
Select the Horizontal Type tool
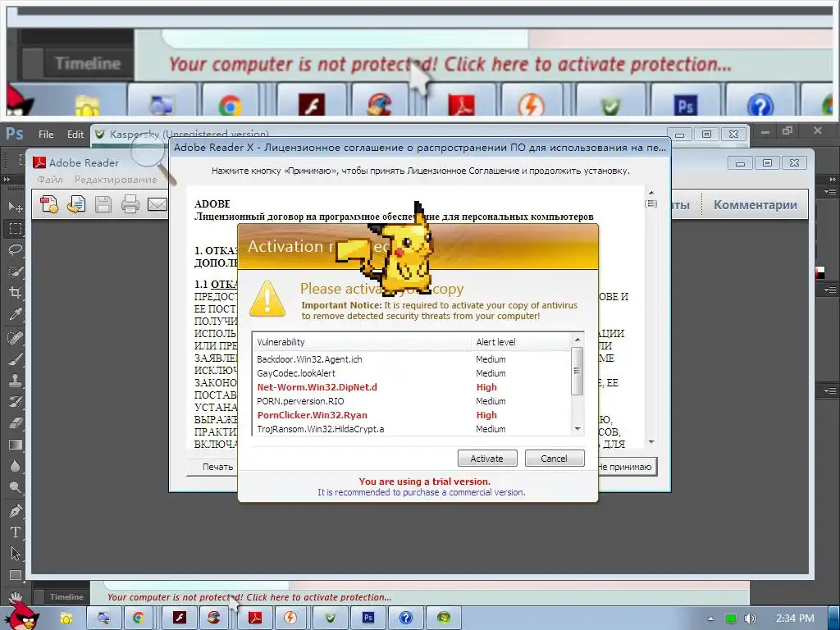15,532
